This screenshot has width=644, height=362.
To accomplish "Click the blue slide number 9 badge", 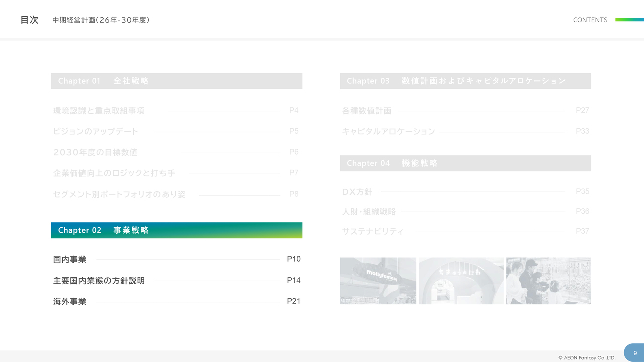I will pyautogui.click(x=635, y=353).
